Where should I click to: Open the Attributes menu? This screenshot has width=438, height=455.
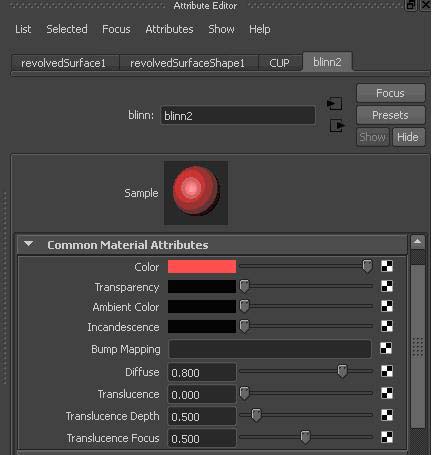pos(169,29)
